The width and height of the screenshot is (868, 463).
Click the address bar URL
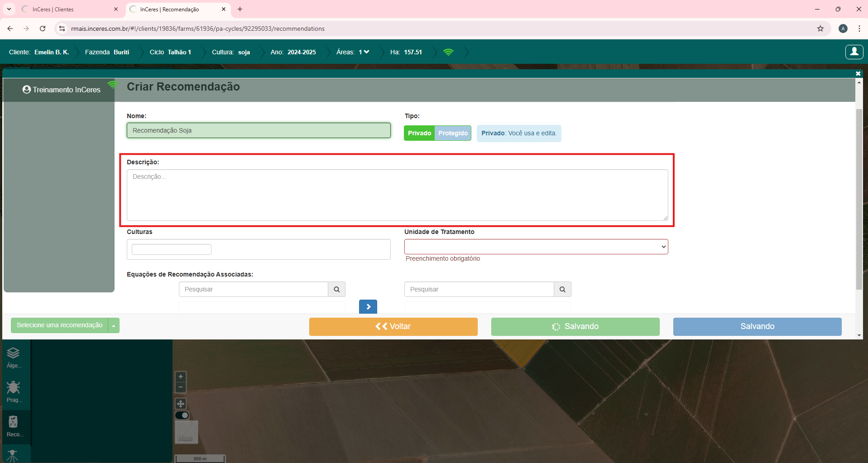198,29
